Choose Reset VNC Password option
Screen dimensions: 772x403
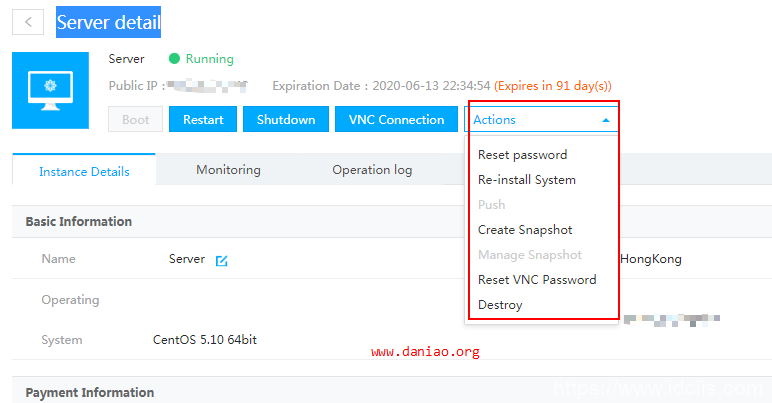[x=537, y=280]
